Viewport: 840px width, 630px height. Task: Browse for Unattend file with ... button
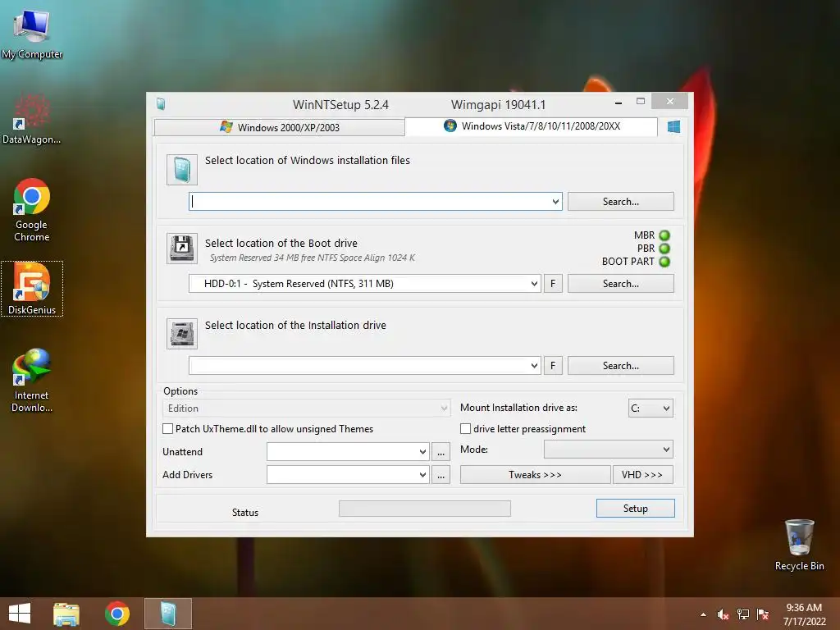441,452
